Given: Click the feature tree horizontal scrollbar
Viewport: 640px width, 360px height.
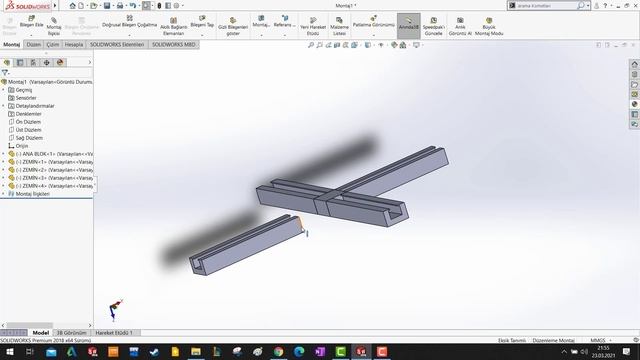Looking at the screenshot, I should tap(47, 325).
